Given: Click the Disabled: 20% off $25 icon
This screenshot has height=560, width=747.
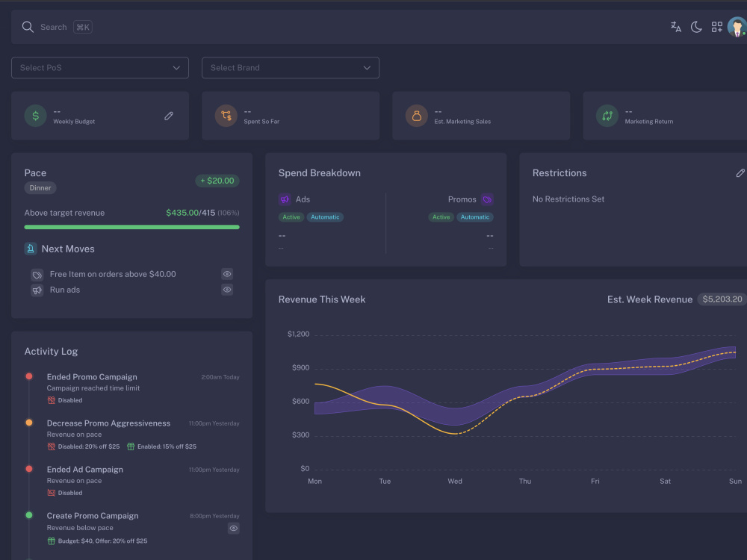Looking at the screenshot, I should coord(51,447).
